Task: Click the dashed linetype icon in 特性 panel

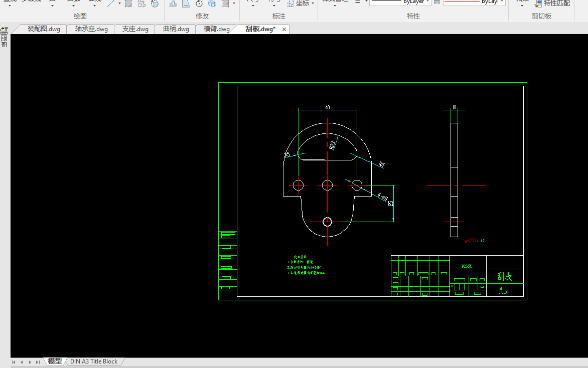Action: (437, 2)
